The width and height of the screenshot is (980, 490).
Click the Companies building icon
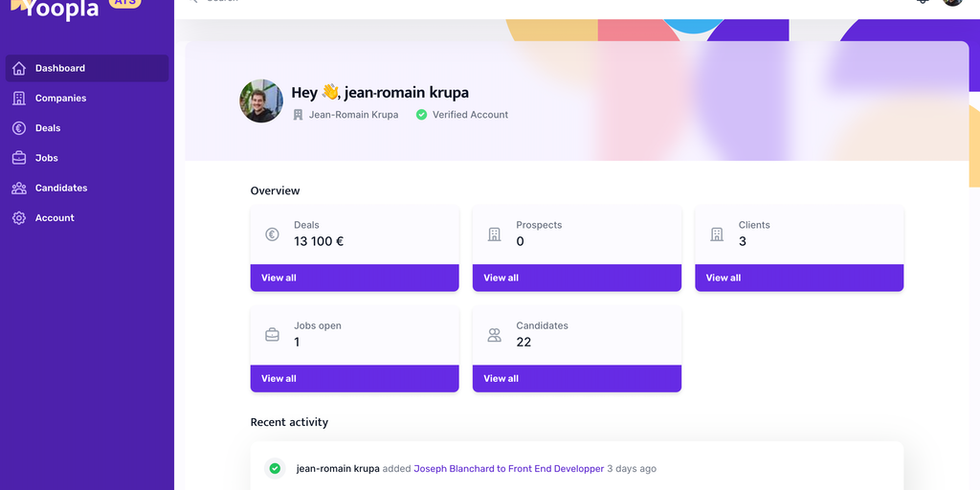(19, 99)
